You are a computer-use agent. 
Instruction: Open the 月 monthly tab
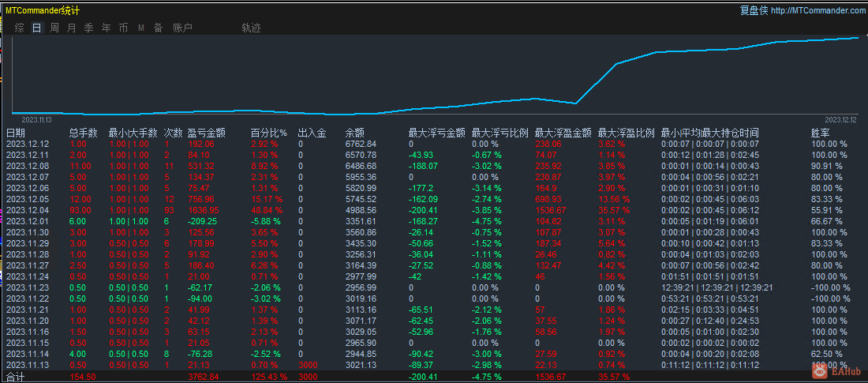(x=71, y=28)
